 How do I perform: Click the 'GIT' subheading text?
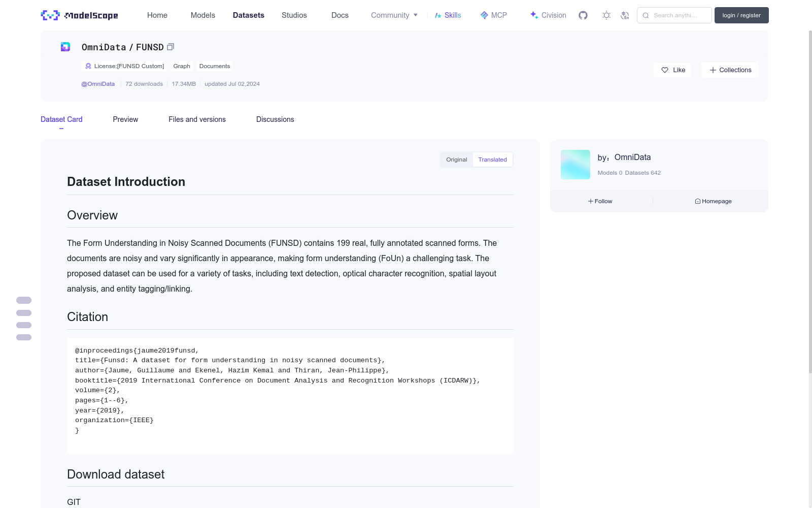tap(74, 502)
